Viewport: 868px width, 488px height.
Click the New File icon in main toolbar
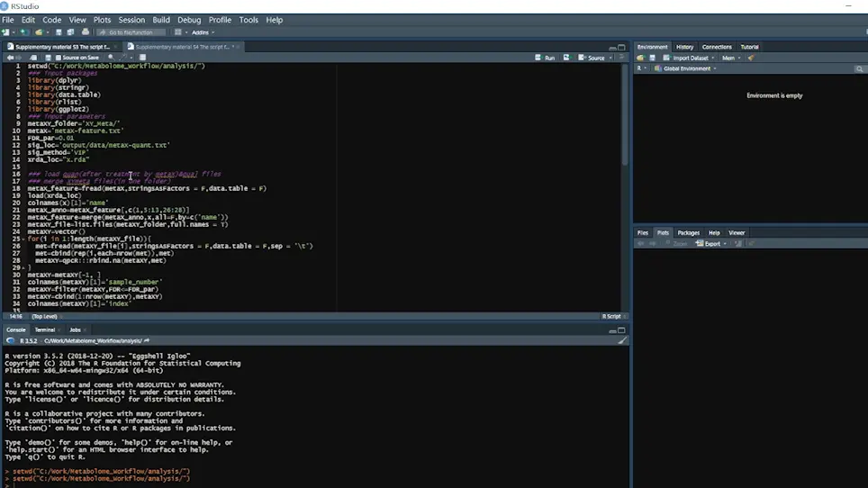coord(6,32)
